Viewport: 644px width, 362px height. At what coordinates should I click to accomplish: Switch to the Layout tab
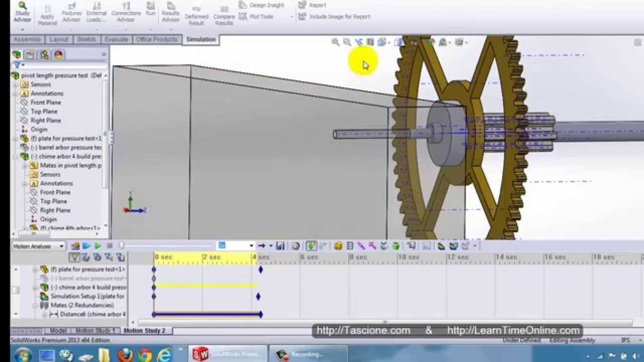[59, 39]
